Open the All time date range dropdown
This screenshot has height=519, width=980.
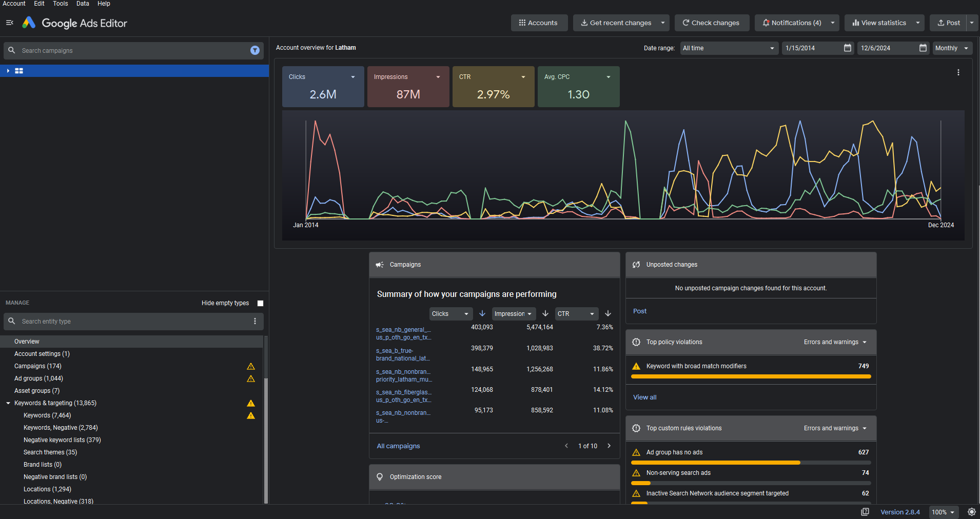point(728,48)
